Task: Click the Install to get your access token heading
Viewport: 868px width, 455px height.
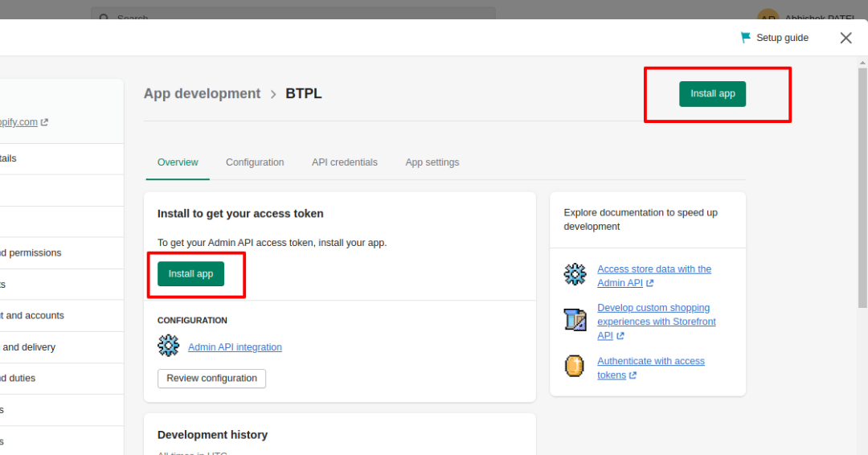Action: (240, 214)
